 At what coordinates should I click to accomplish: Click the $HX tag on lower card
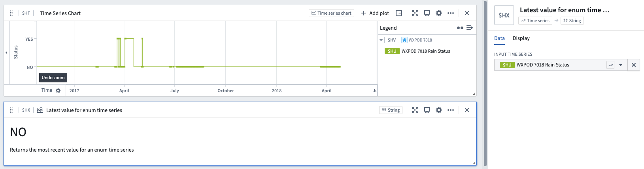(x=26, y=110)
